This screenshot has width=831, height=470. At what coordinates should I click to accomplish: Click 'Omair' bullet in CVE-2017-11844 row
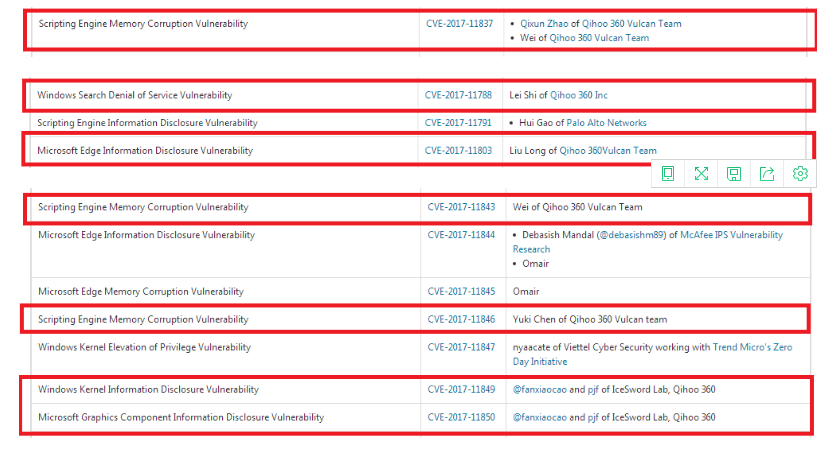click(x=535, y=263)
